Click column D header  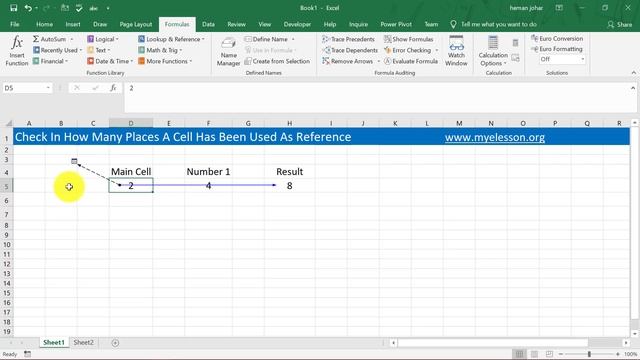(131, 123)
